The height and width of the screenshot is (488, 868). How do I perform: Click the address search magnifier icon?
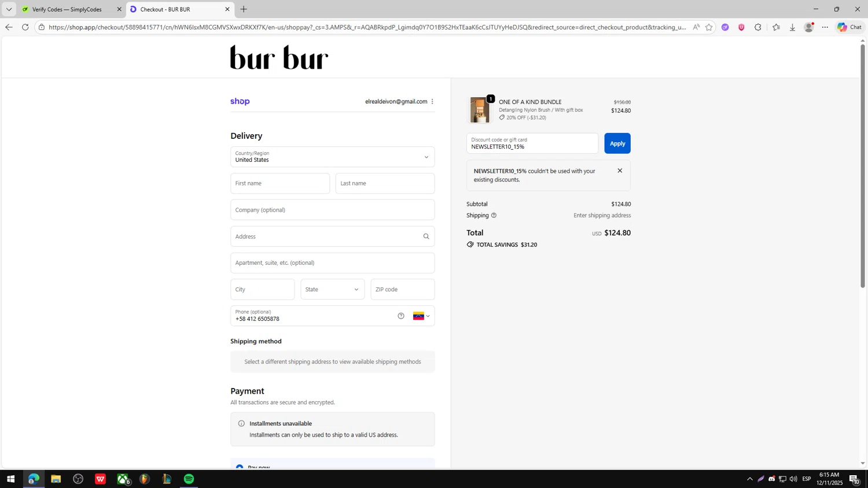[426, 236]
